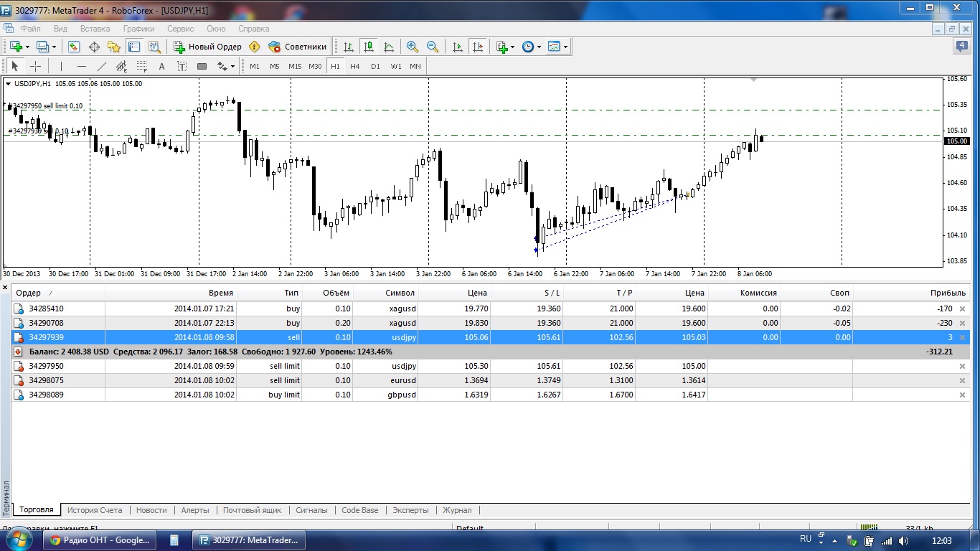Select the text label 'A' tool

point(161,66)
